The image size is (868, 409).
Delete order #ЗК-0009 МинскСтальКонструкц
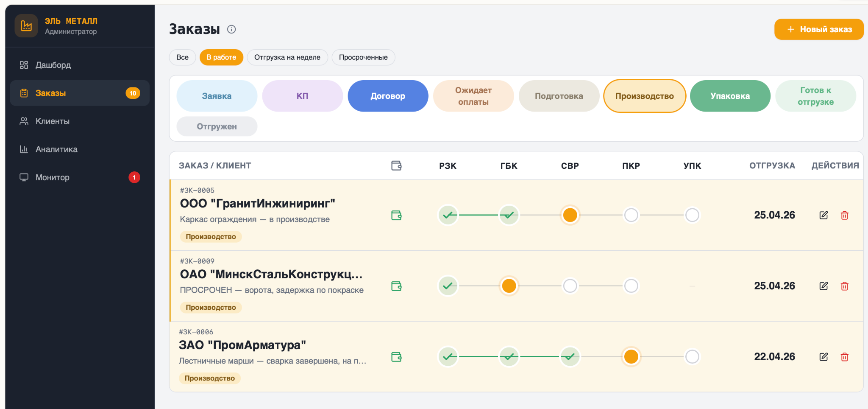pos(845,286)
